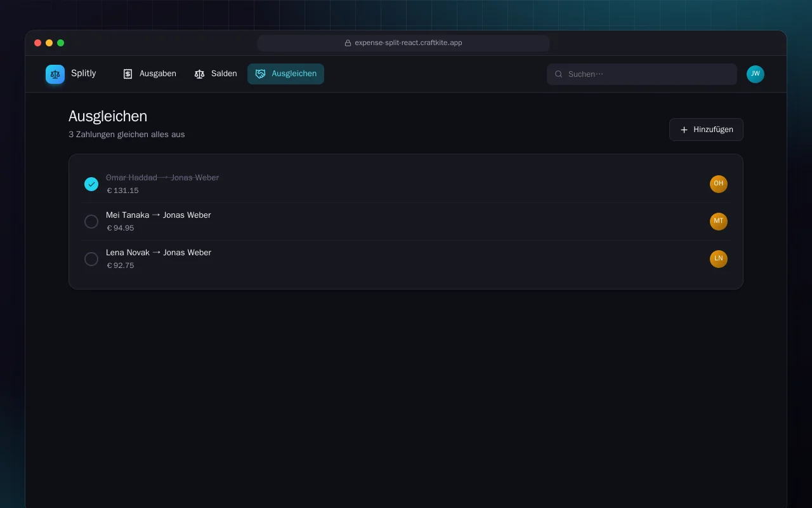Click the Splitly scales logo icon
This screenshot has height=508, width=812.
click(x=55, y=74)
